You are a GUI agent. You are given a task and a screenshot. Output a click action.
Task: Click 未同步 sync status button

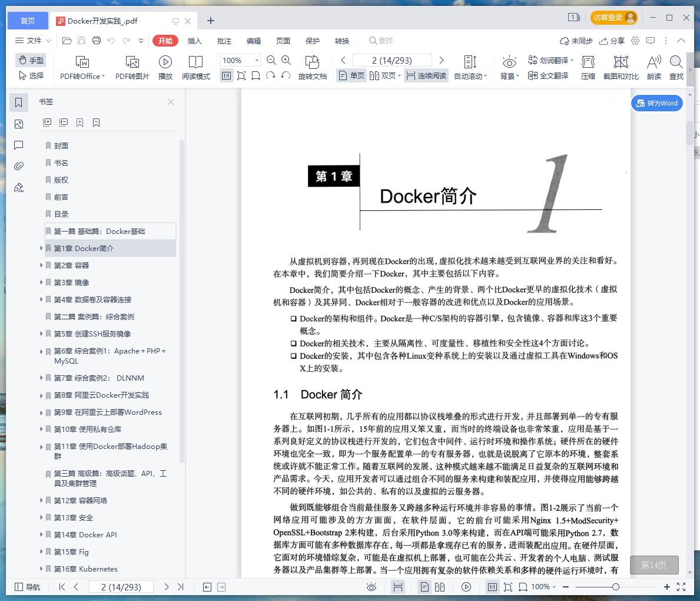tap(576, 41)
